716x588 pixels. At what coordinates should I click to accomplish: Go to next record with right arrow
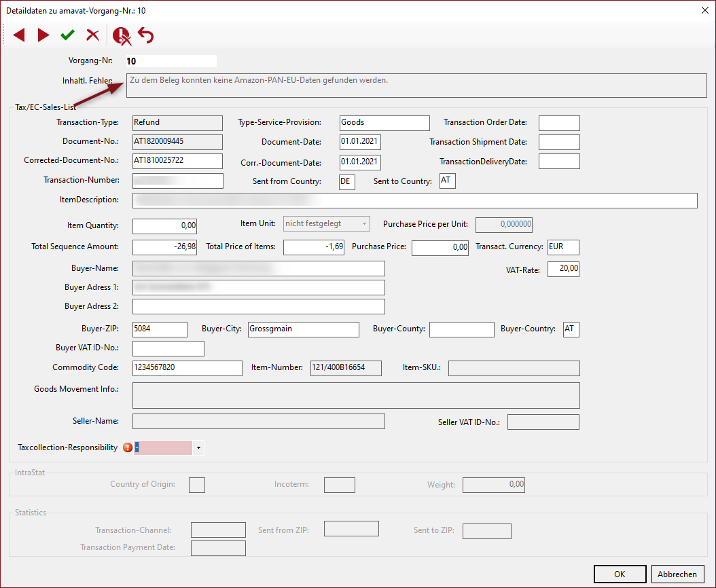pyautogui.click(x=43, y=35)
